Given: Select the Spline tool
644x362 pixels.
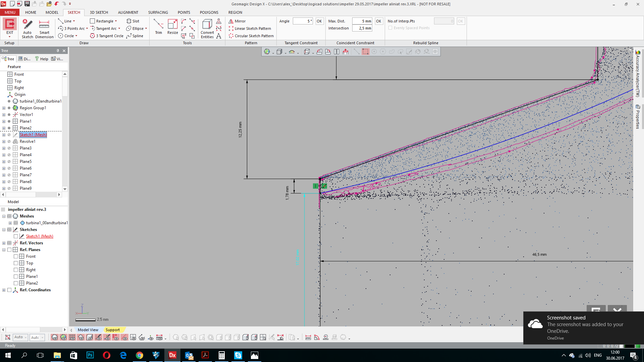Looking at the screenshot, I should point(135,36).
